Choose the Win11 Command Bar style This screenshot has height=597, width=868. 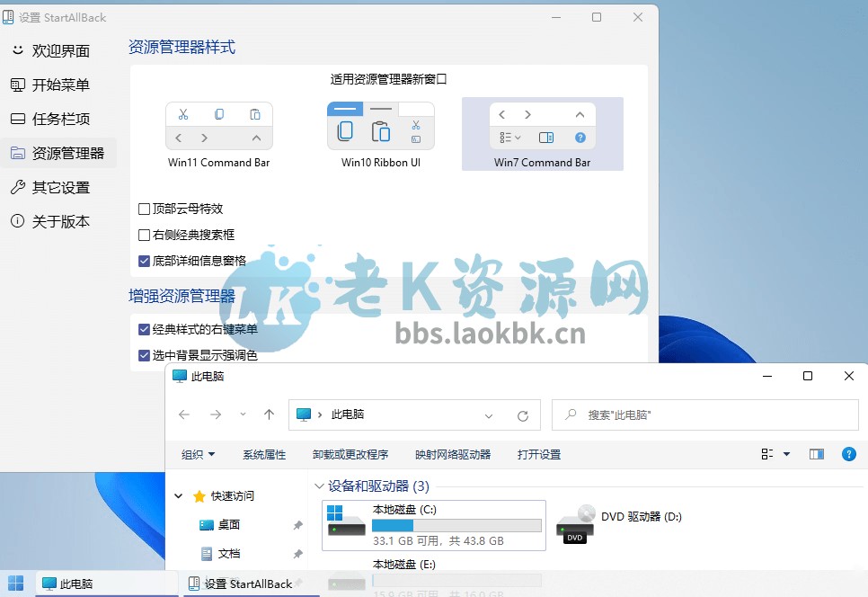[218, 135]
